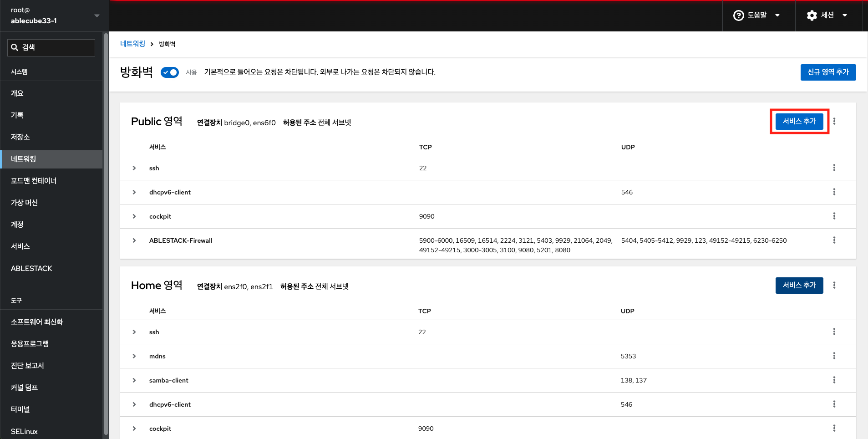The image size is (868, 439).
Task: Open kebab menu for Home ssh row
Action: pos(834,332)
